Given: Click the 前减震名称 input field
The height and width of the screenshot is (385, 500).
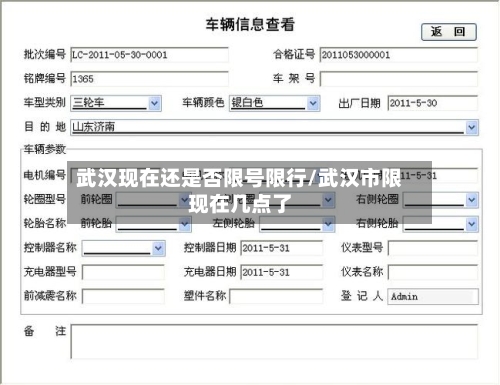Looking at the screenshot, I should point(123,296).
